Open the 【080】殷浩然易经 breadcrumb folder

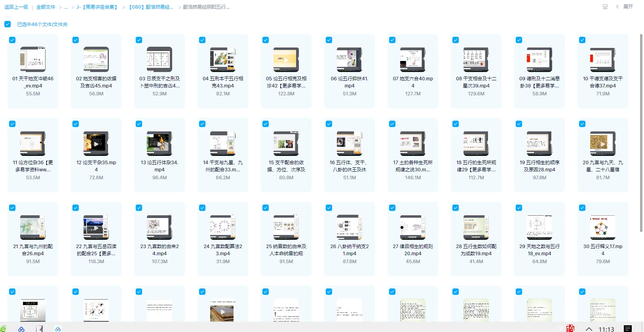coord(151,7)
